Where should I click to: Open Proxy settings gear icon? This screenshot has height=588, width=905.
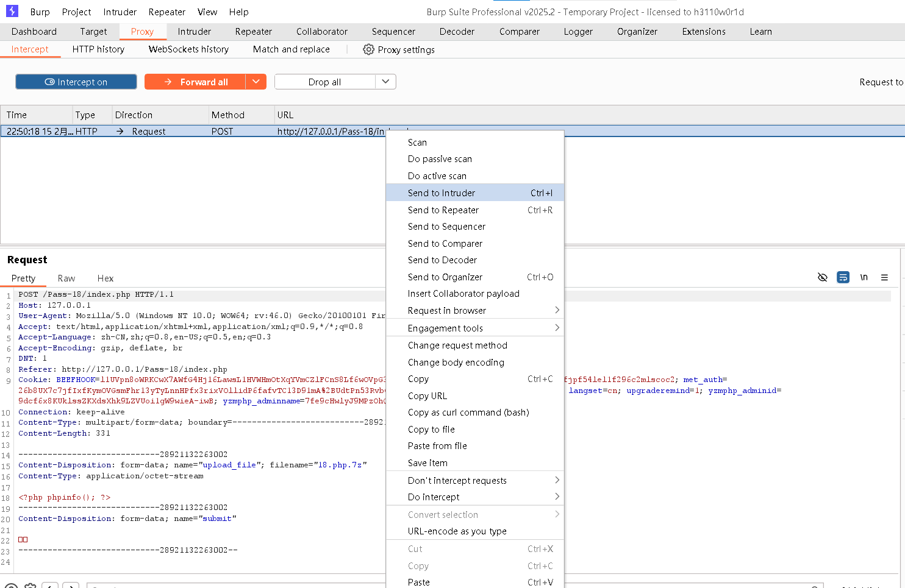(x=368, y=49)
